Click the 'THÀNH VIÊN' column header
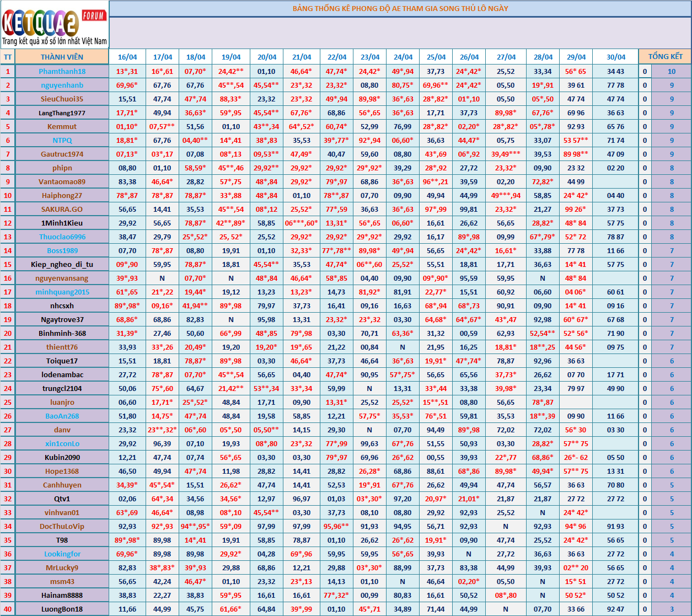This screenshot has width=692, height=616. tap(62, 57)
